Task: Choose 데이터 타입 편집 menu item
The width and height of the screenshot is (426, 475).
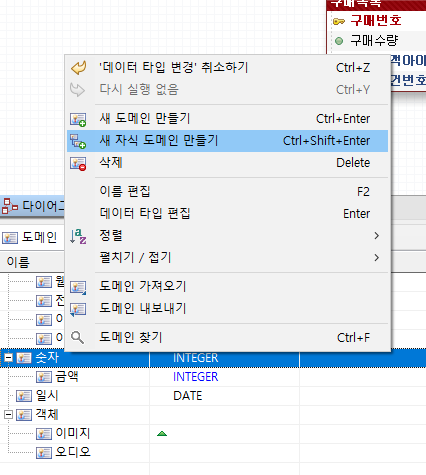Action: (227, 213)
